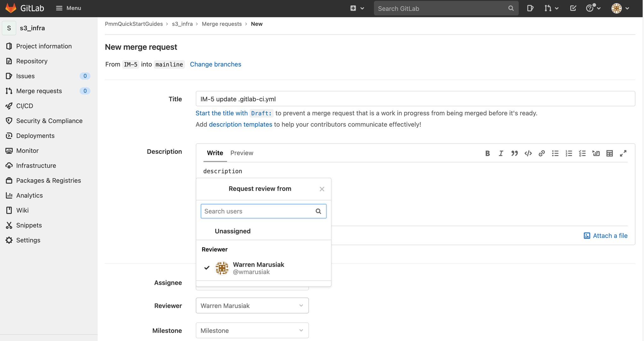644x341 pixels.
Task: Click the insert table icon
Action: (x=610, y=153)
